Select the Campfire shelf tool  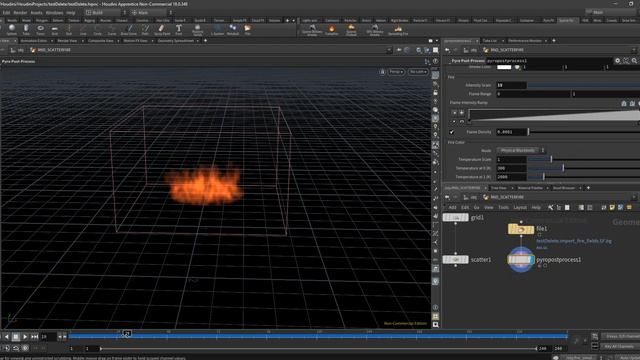click(x=331, y=29)
